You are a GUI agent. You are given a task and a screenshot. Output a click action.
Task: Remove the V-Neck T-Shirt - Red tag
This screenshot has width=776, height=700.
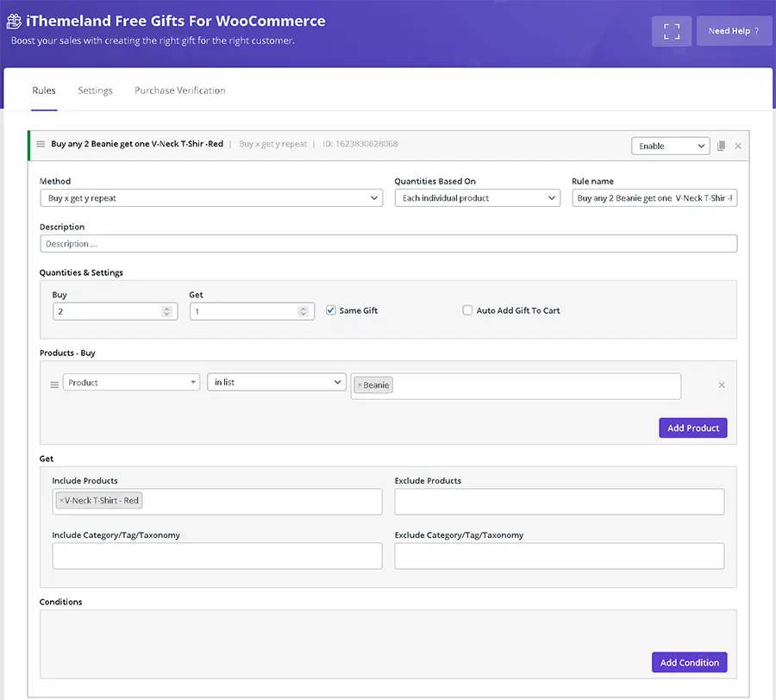(61, 501)
